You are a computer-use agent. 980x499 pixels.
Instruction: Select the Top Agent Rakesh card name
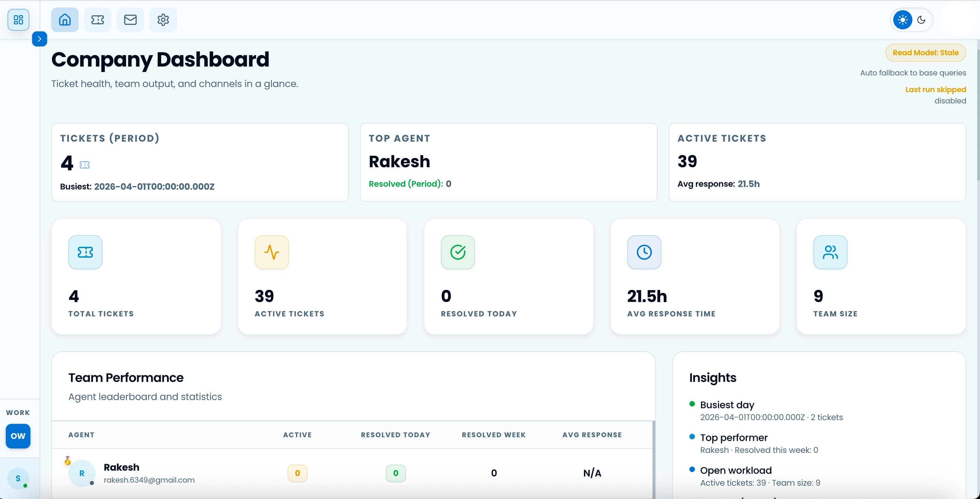(x=400, y=161)
